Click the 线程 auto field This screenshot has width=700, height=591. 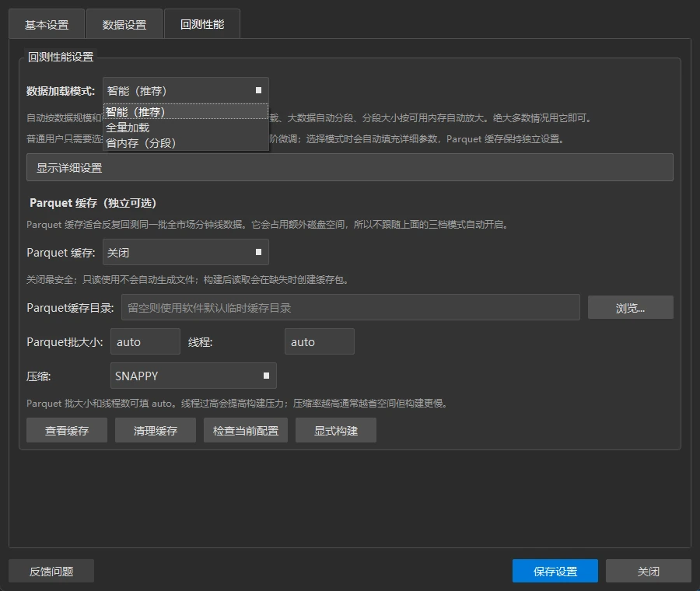pos(319,342)
